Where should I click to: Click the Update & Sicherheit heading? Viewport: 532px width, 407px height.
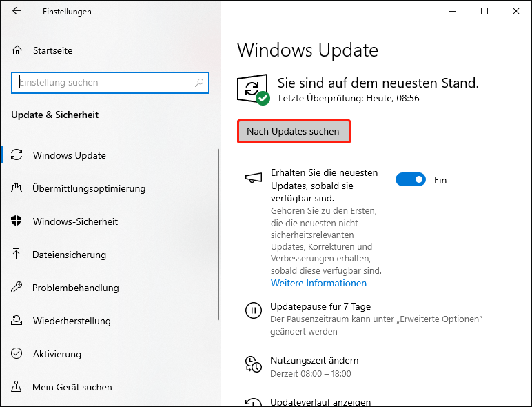coord(54,115)
